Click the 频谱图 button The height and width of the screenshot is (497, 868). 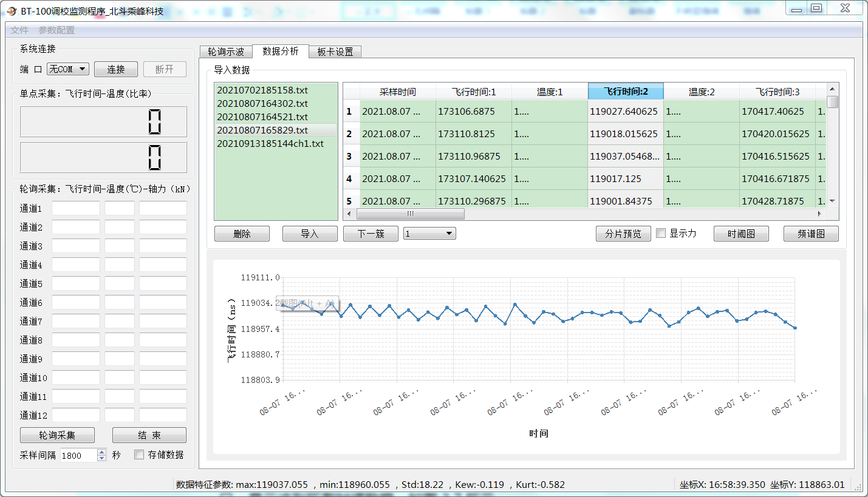(811, 234)
